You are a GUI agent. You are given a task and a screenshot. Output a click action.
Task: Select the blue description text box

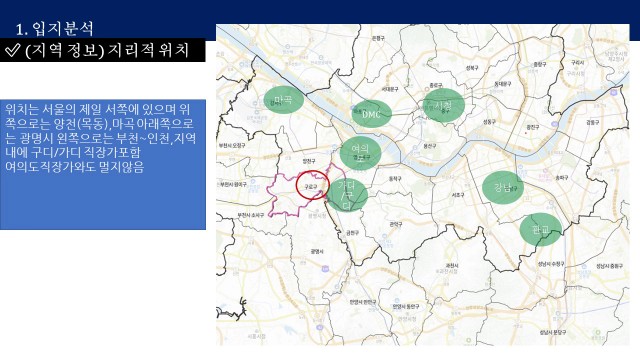click(x=102, y=164)
